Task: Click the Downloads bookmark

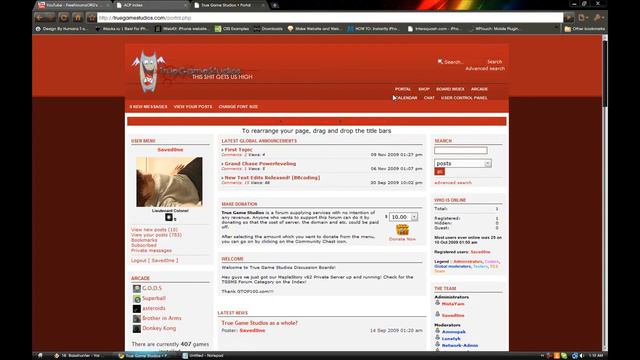Action: point(268,29)
